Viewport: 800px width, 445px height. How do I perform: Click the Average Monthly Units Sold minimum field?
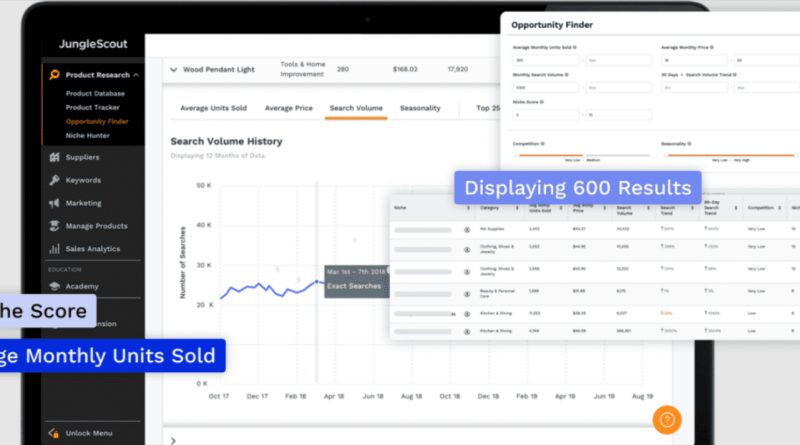click(545, 60)
